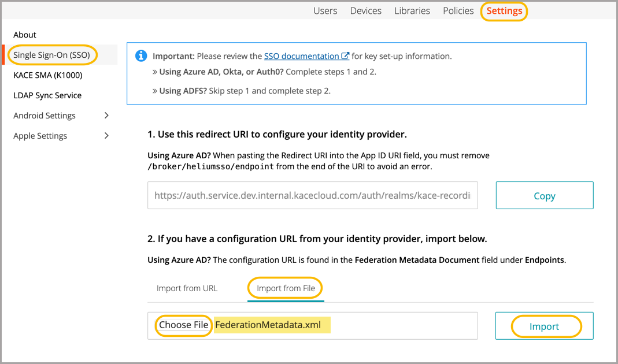Select the Import from File tab
The image size is (618, 364).
click(x=286, y=288)
